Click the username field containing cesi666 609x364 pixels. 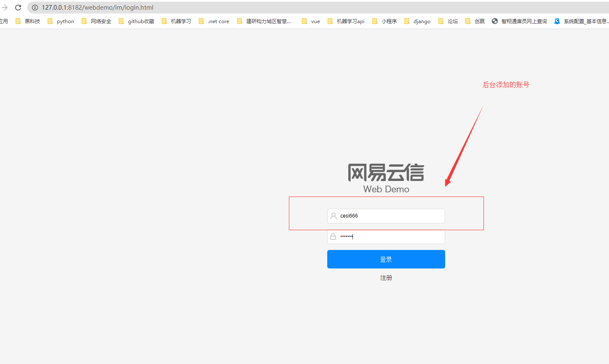click(386, 216)
